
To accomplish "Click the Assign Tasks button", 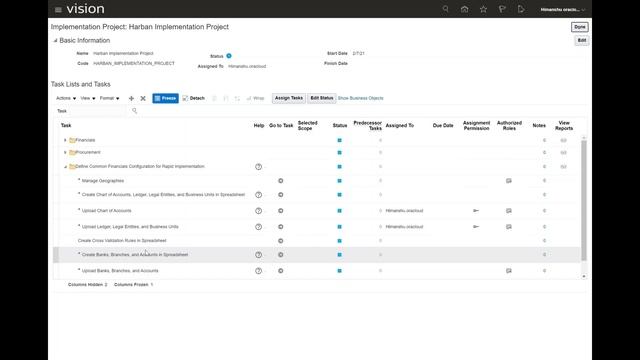I will [289, 98].
